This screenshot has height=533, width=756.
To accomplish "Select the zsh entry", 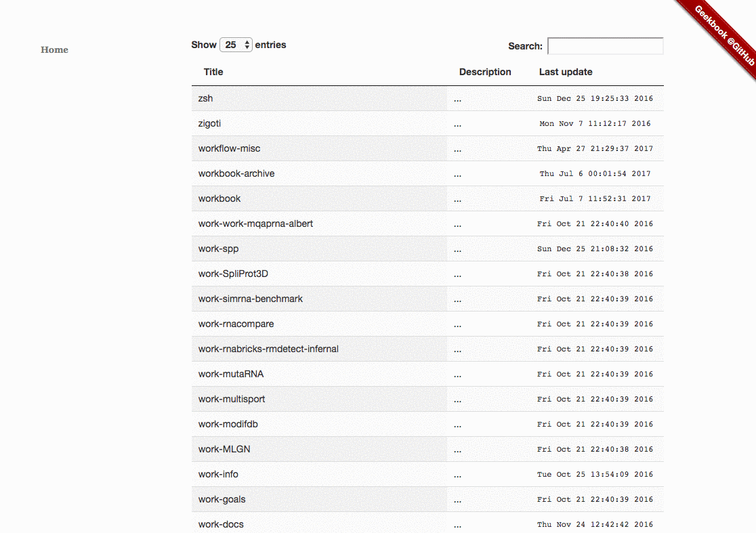I will 205,98.
